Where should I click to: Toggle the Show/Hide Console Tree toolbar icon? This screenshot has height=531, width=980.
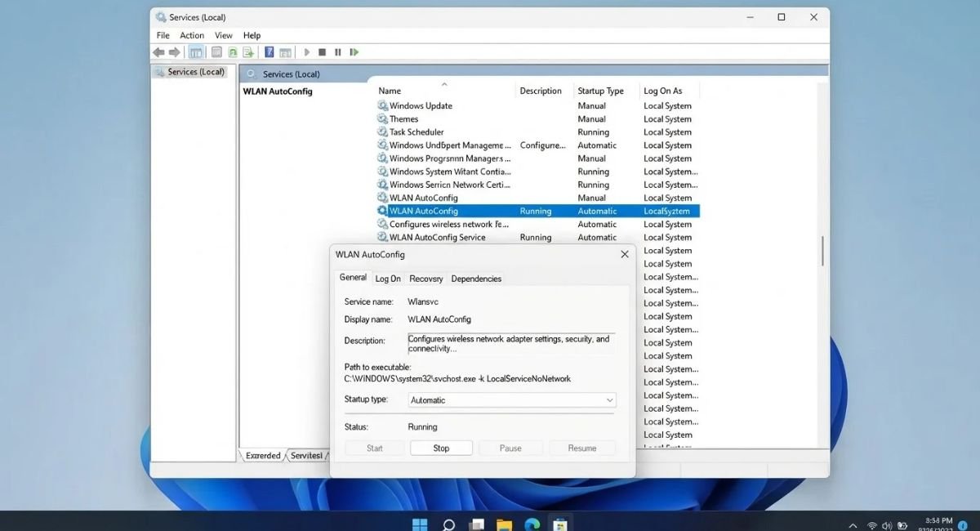[196, 52]
